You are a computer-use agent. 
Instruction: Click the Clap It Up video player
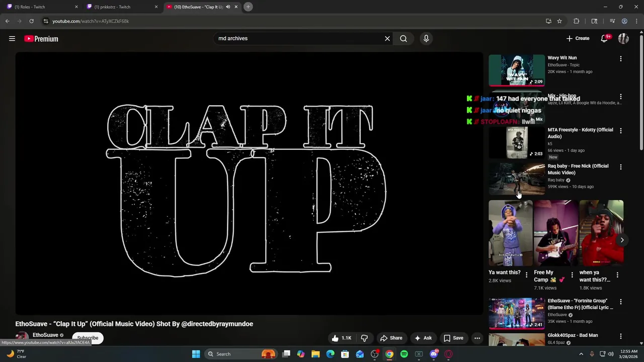(x=249, y=184)
